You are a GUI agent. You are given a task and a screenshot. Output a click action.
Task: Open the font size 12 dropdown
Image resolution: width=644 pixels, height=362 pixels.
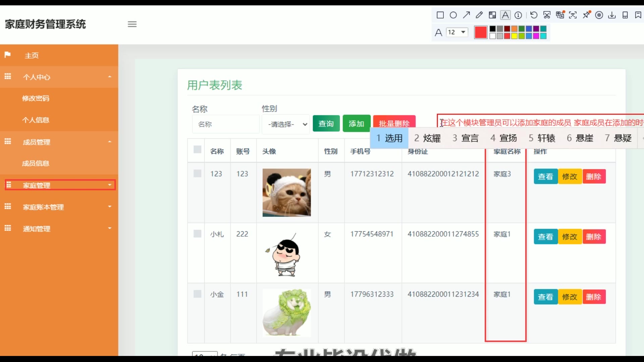(457, 32)
